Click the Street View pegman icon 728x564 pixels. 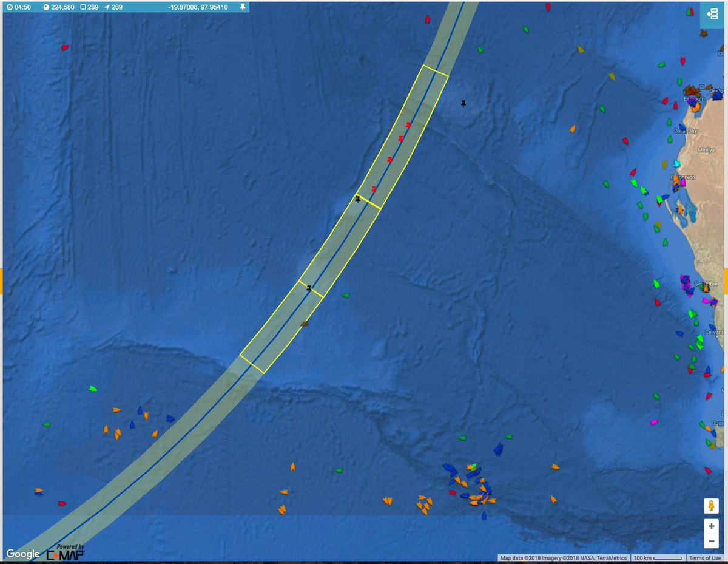711,505
